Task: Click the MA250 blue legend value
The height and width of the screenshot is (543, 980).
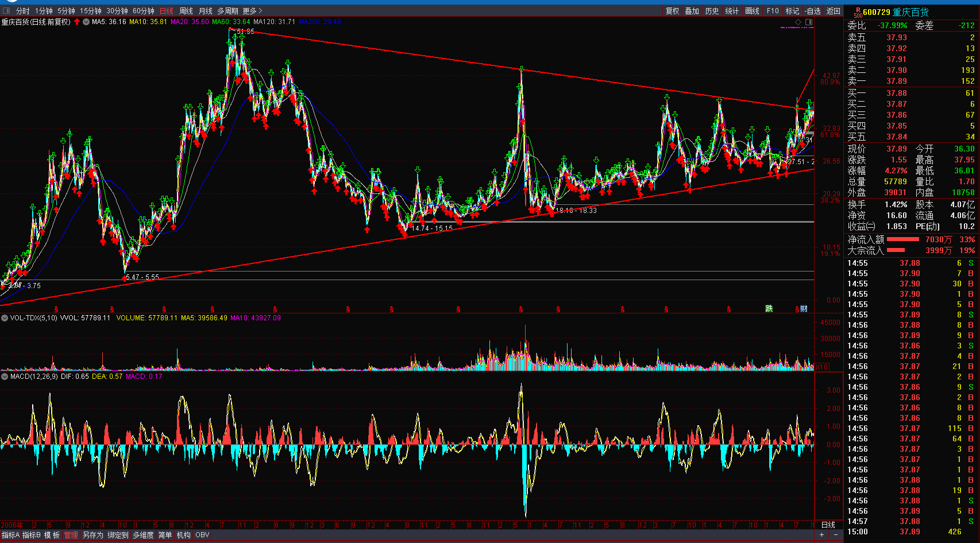Action: 320,22
